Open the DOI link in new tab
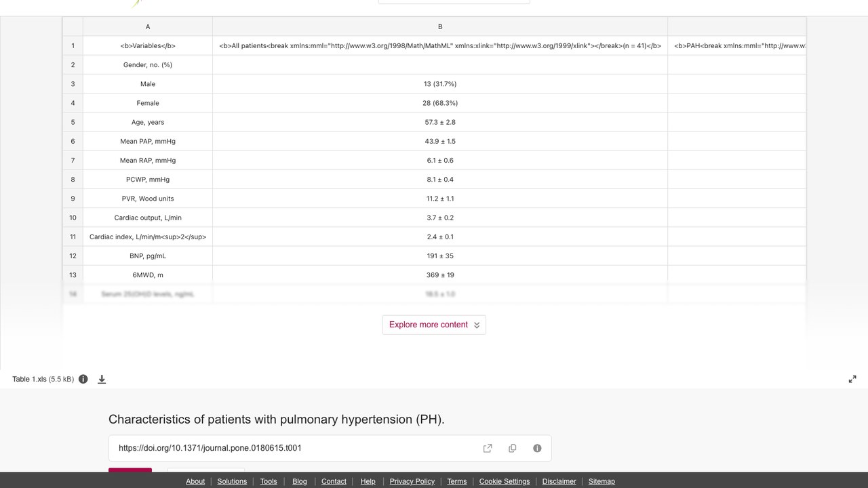 click(488, 448)
